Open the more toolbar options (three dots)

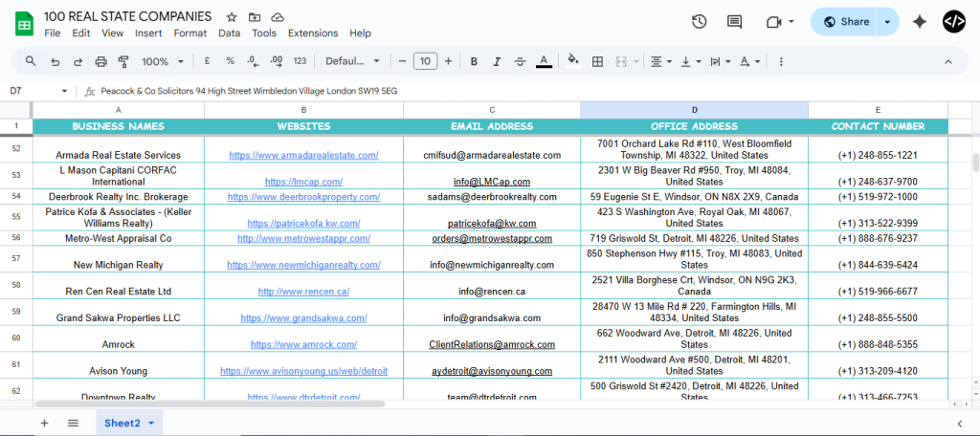click(x=781, y=61)
